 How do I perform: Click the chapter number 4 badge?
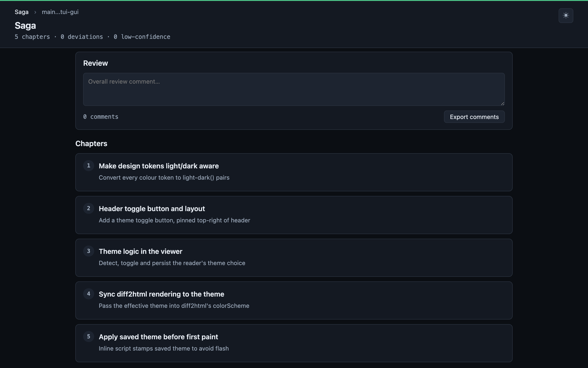click(x=89, y=294)
